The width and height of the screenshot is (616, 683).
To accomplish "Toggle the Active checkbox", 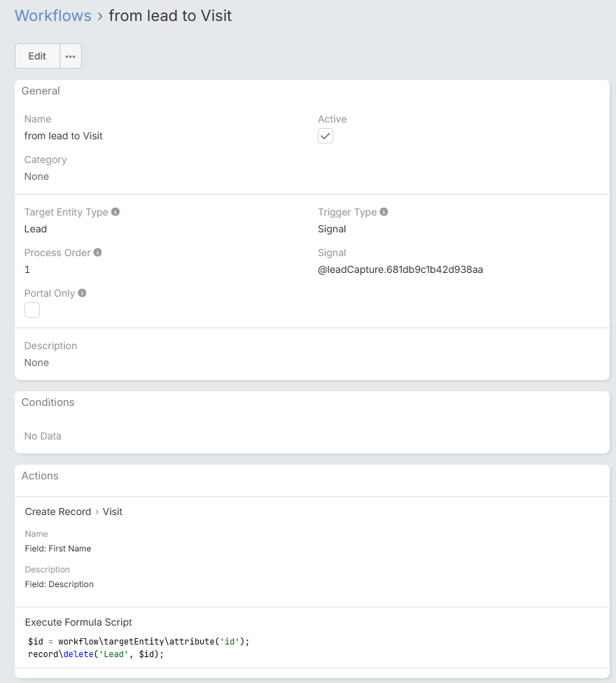I will [x=325, y=136].
